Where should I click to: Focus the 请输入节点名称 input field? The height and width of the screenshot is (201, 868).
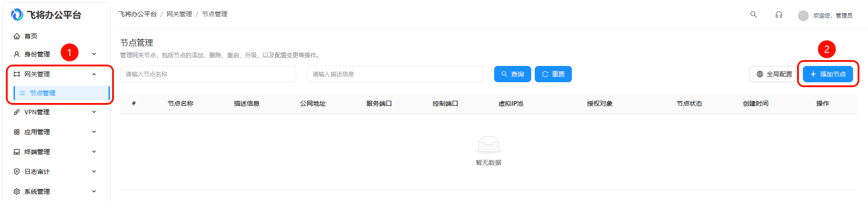point(208,74)
